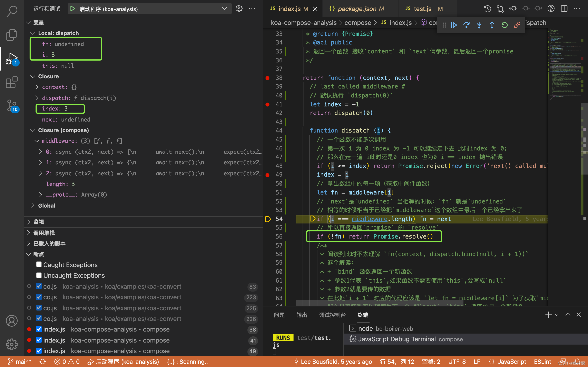Enable Caught Exceptions breakpoint checkbox

click(x=39, y=265)
